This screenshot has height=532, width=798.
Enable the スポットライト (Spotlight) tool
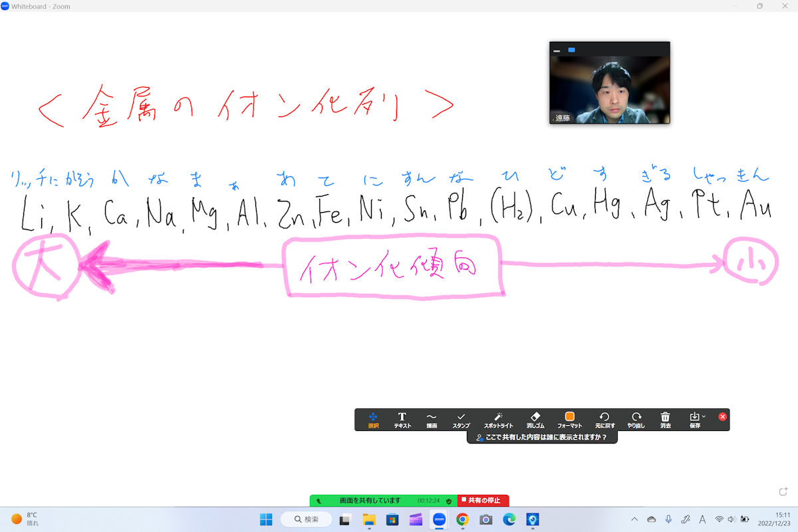498,419
